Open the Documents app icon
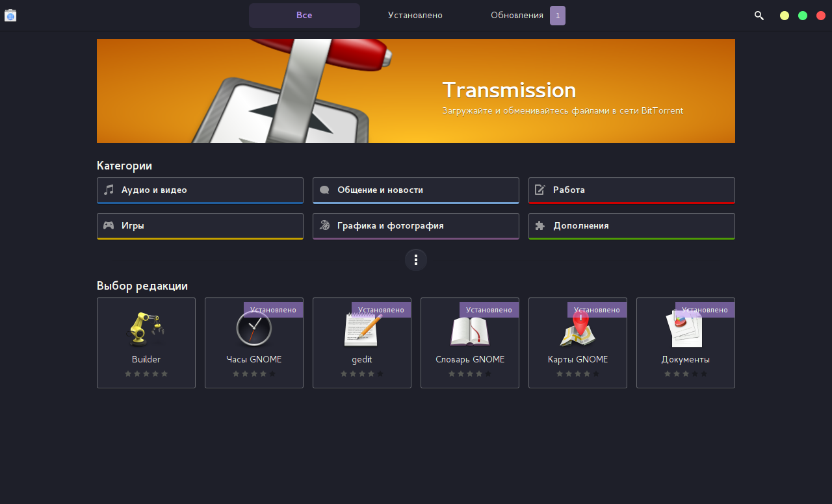Screen dimensions: 832x504 point(685,329)
